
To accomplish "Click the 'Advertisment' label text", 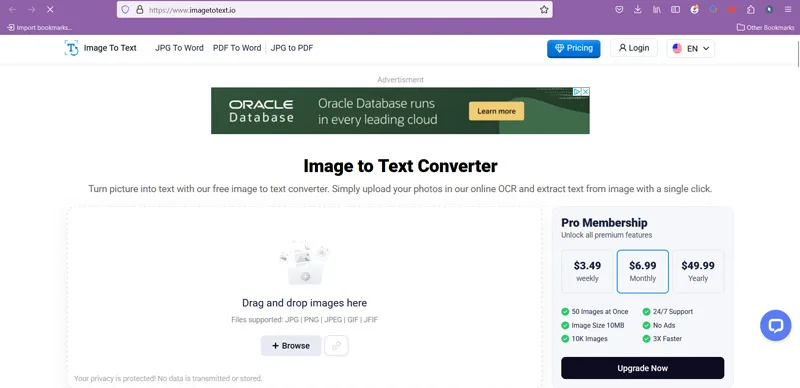I will point(401,80).
